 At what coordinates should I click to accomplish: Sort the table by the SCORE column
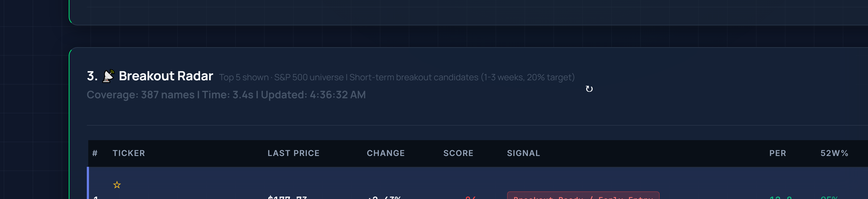(458, 153)
